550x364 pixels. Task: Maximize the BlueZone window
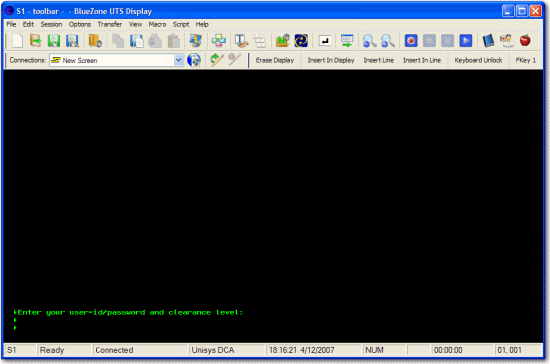tap(522, 11)
